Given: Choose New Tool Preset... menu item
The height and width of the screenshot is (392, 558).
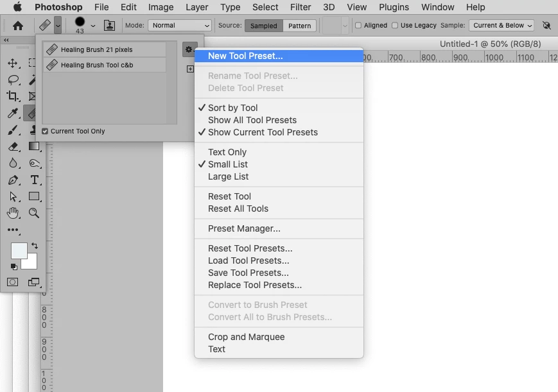Looking at the screenshot, I should pos(279,56).
